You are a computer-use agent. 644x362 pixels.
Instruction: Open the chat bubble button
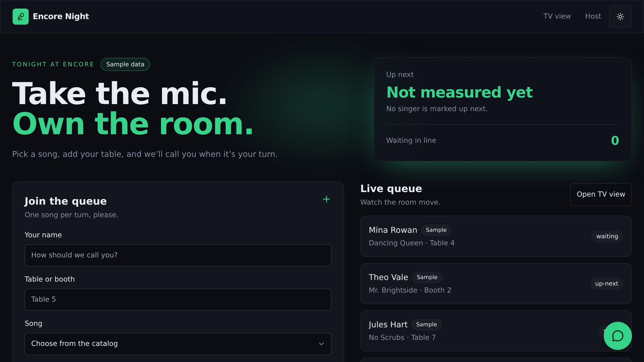618,336
